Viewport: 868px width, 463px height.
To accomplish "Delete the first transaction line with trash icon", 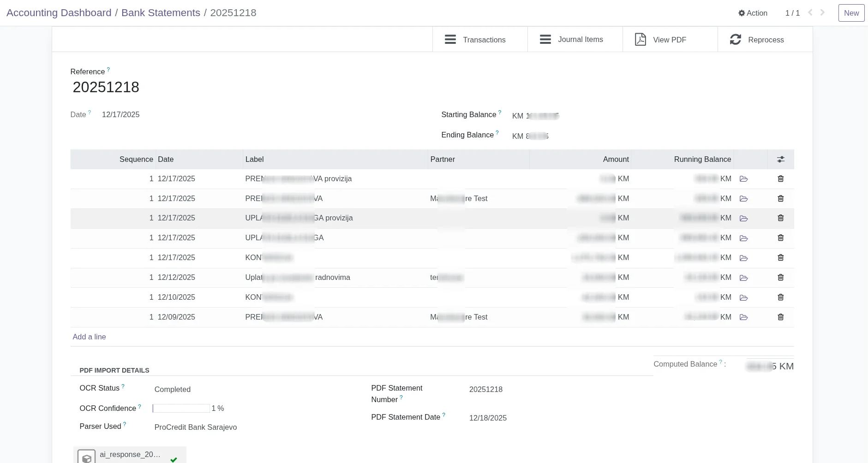I will pyautogui.click(x=780, y=178).
